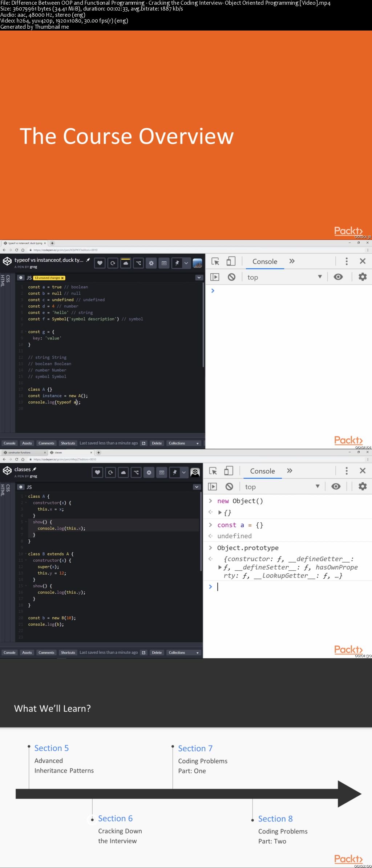The image size is (372, 868).
Task: Open pin dropdown chevron in typeof pen header
Action: [186, 263]
